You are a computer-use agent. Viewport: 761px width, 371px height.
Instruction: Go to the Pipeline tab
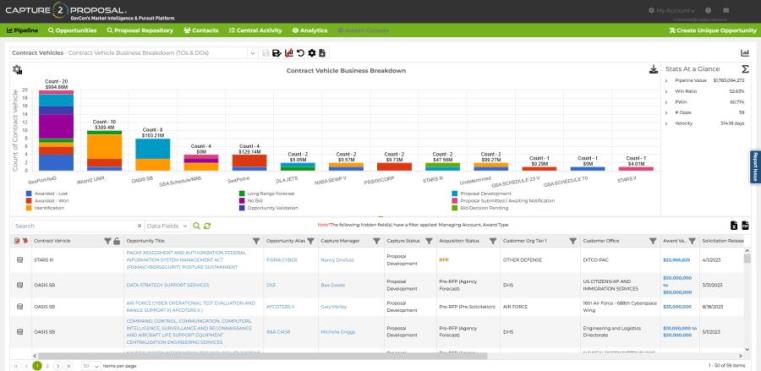coord(22,30)
